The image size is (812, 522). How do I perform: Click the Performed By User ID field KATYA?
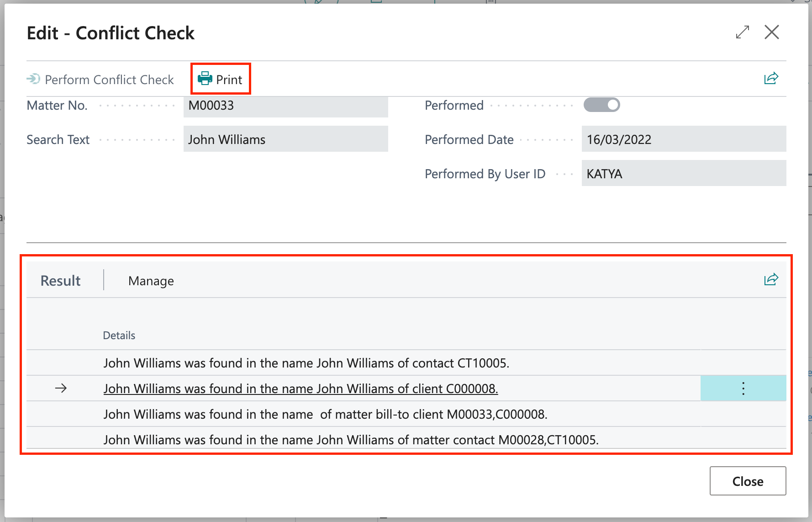point(684,173)
